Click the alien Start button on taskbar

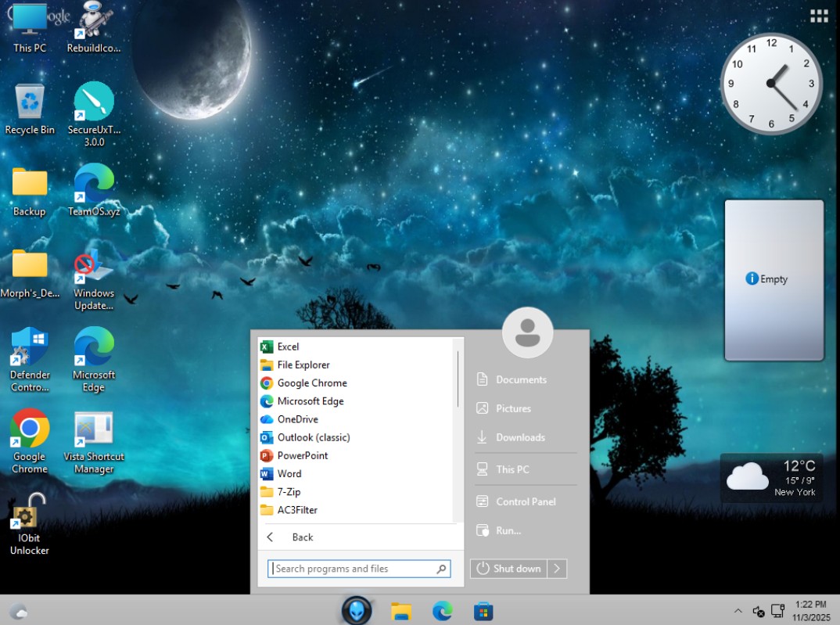pyautogui.click(x=357, y=610)
